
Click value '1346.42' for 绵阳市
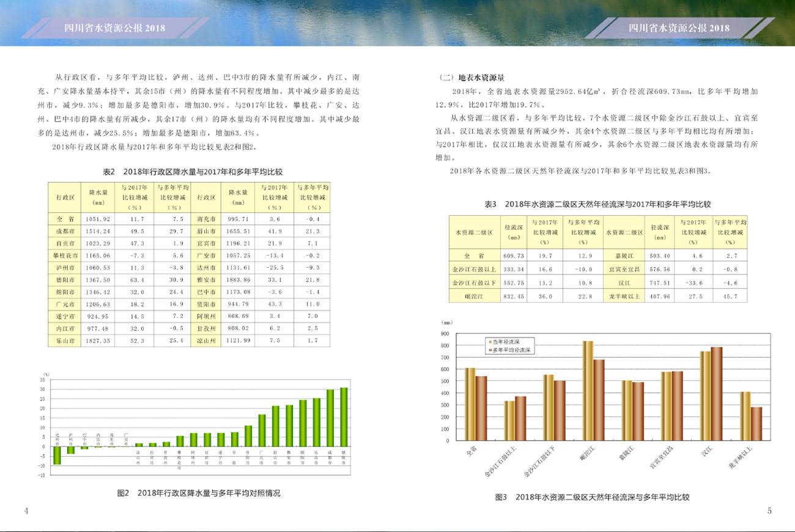point(98,292)
